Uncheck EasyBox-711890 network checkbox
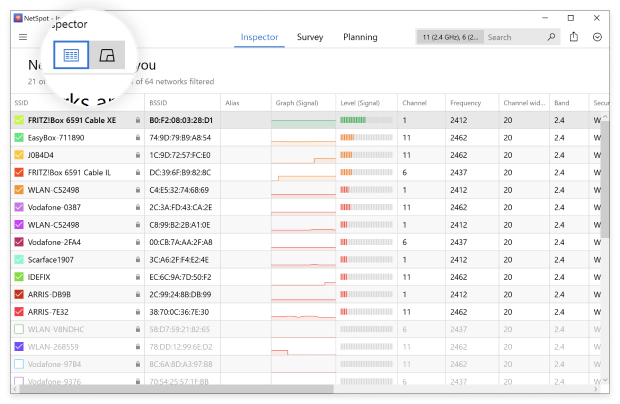This screenshot has height=404, width=620. [19, 138]
